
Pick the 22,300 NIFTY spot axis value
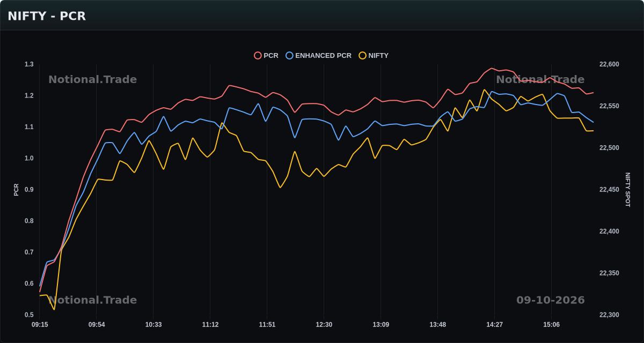tap(609, 315)
